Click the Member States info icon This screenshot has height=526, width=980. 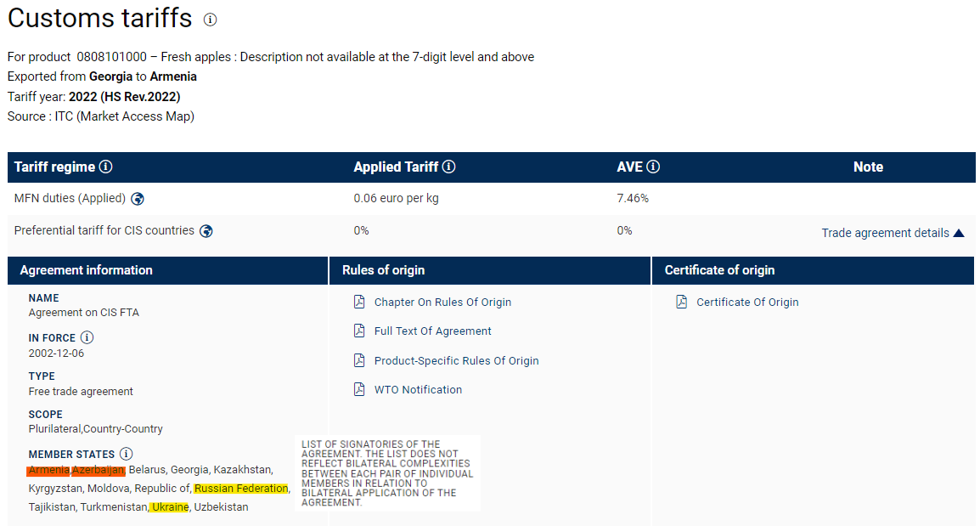tap(127, 454)
